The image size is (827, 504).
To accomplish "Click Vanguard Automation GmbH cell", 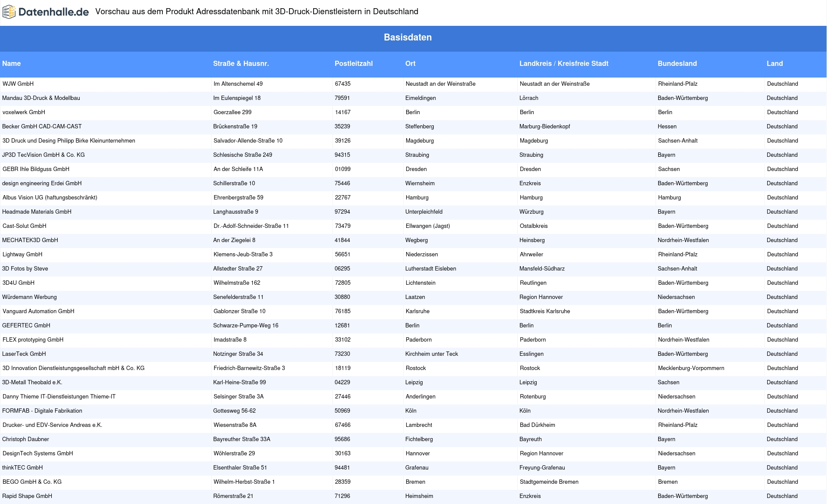I will point(38,311).
